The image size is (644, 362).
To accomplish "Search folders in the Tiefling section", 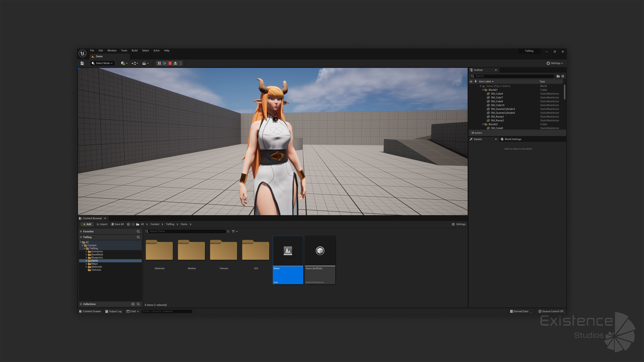I will (x=138, y=237).
